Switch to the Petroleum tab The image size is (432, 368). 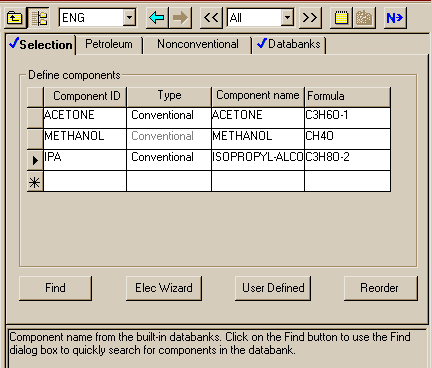[109, 44]
